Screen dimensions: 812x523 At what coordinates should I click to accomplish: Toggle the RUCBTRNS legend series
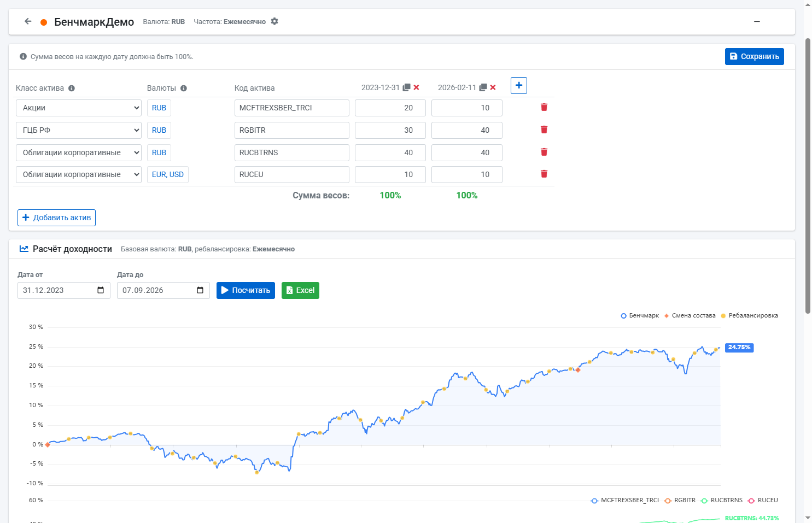(x=722, y=500)
